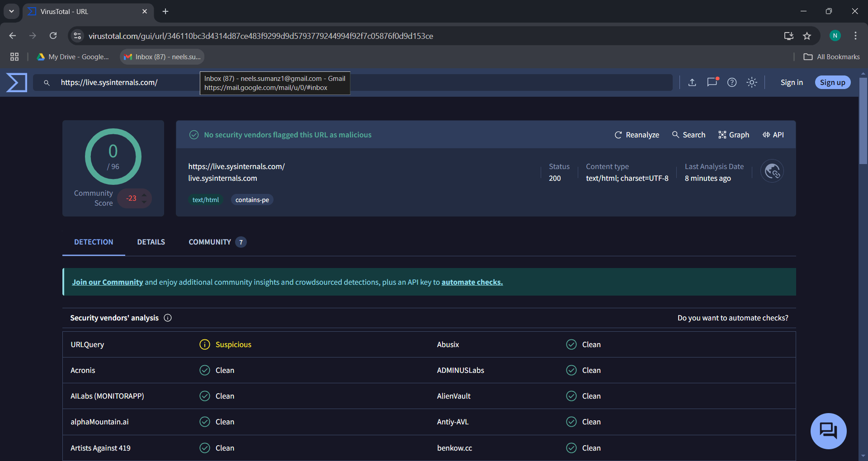Reload the page
This screenshot has width=868, height=461.
[x=53, y=36]
